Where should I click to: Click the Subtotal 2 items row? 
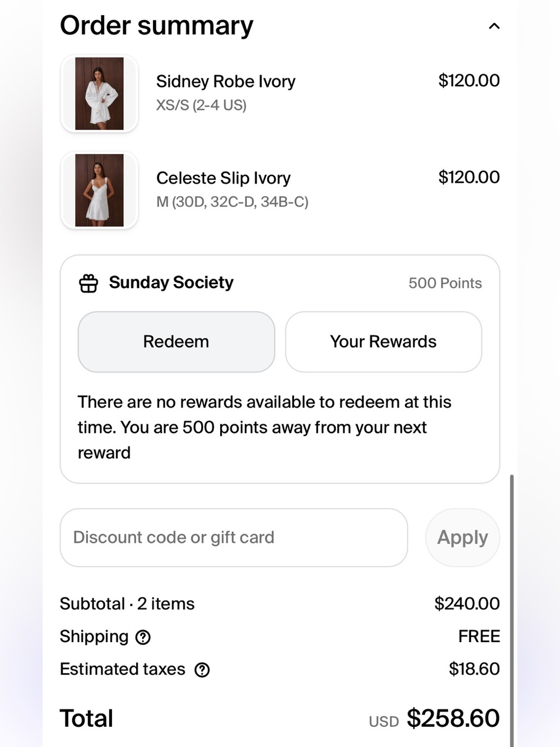tap(280, 604)
